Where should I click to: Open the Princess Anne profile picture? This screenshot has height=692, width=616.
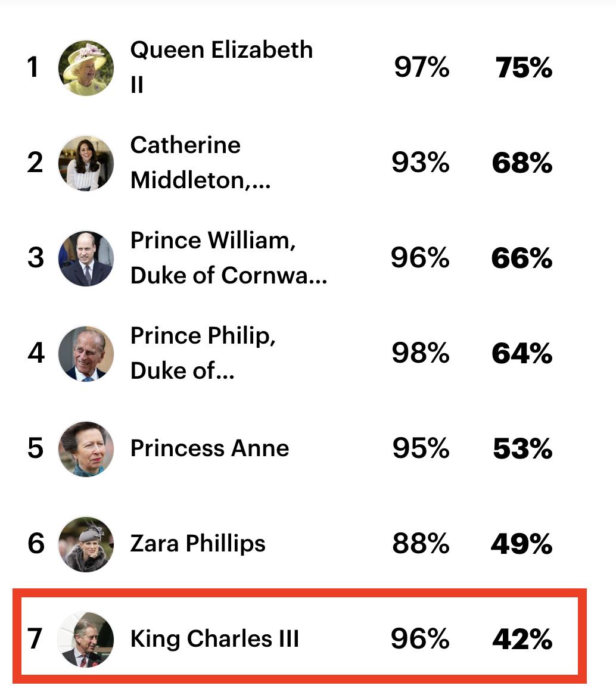tap(86, 449)
